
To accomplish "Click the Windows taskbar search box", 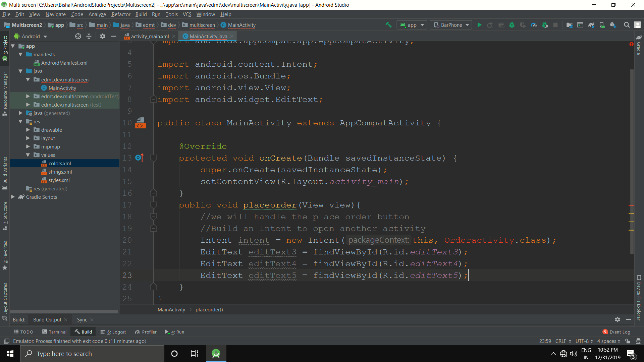I will click(92, 354).
